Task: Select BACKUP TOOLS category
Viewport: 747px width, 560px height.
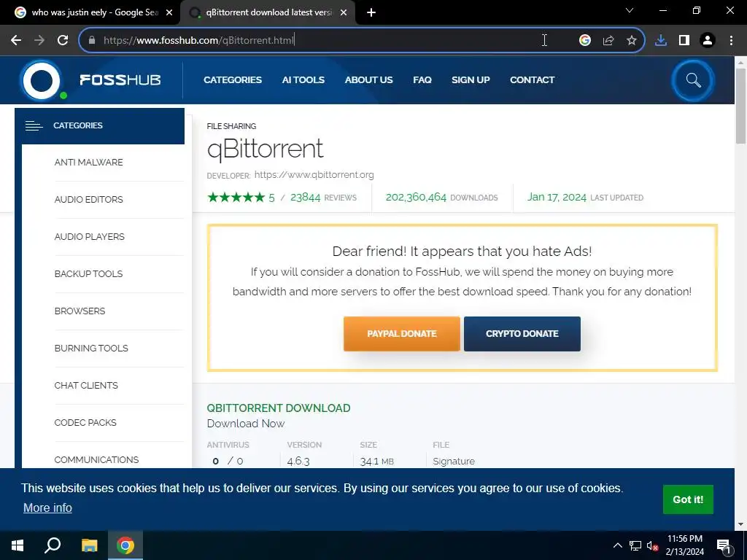Action: pos(88,274)
